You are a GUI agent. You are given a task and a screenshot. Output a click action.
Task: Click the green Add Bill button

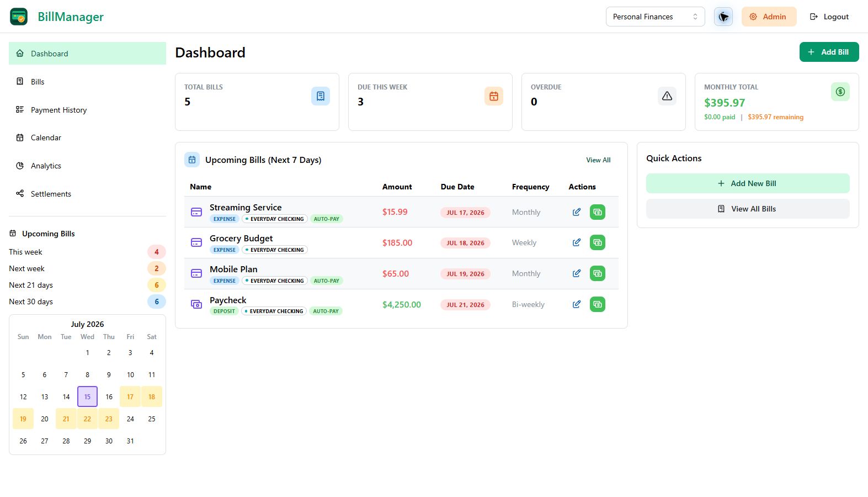[x=829, y=52]
